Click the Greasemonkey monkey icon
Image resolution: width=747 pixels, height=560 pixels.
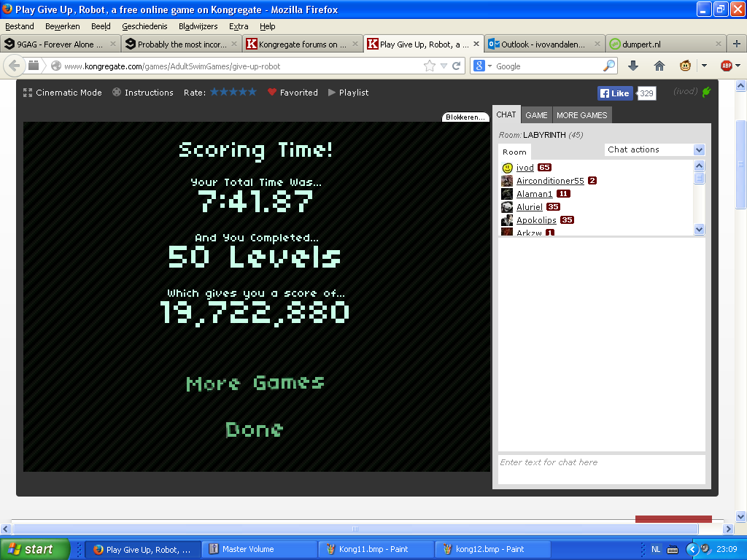pyautogui.click(x=685, y=66)
